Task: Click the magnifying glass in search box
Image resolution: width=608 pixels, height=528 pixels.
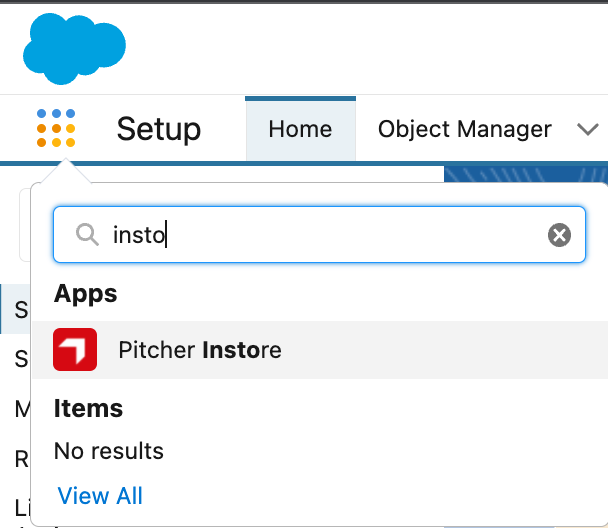Action: (x=88, y=235)
